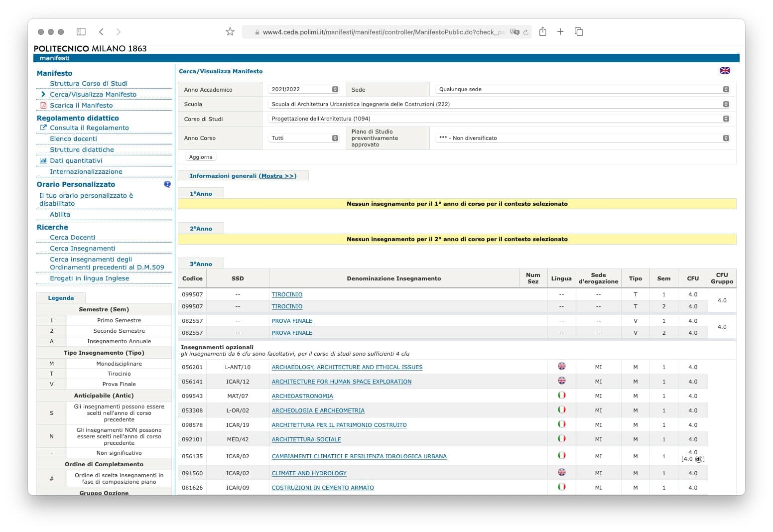Image resolution: width=773 pixels, height=532 pixels.
Task: Click the translate icon in the address bar
Action: click(514, 32)
